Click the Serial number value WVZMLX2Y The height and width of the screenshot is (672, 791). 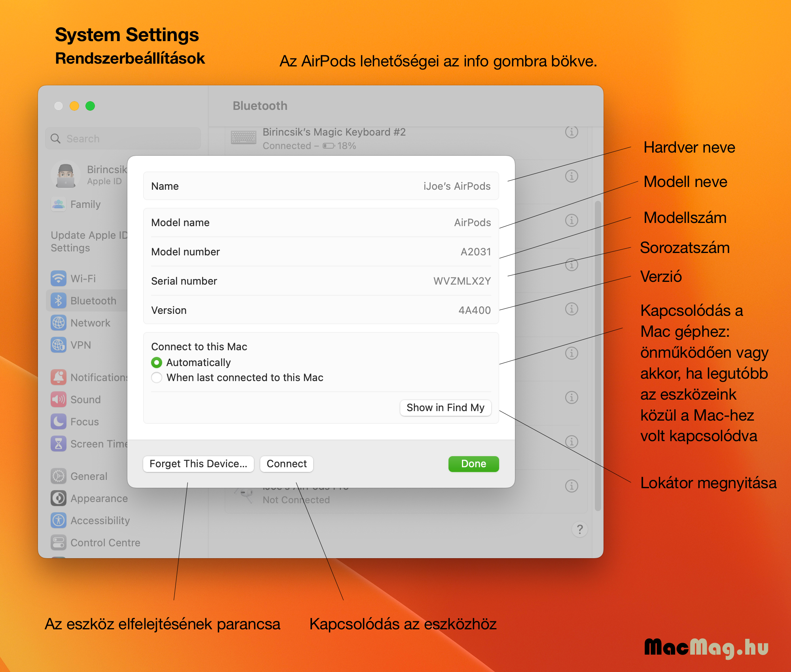pos(462,281)
